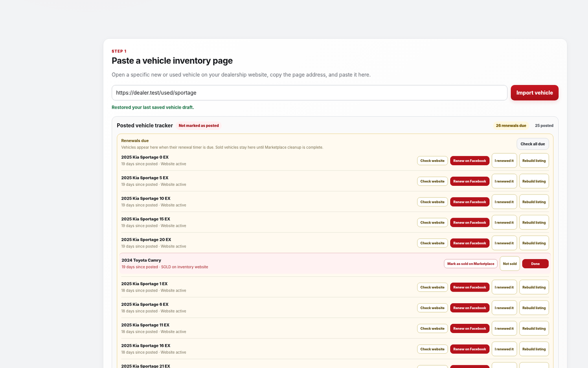
Task: Check website for Sportage 0 EX
Action: 432,161
